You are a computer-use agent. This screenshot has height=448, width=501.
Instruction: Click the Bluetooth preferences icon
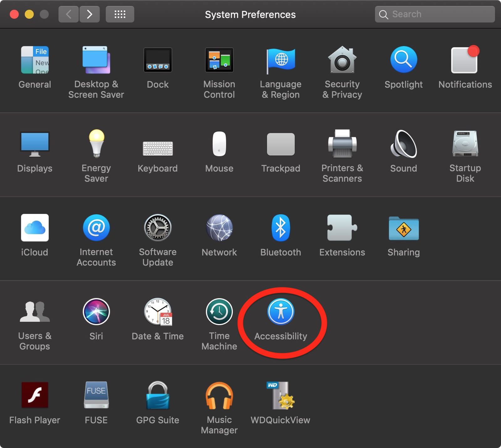(281, 228)
